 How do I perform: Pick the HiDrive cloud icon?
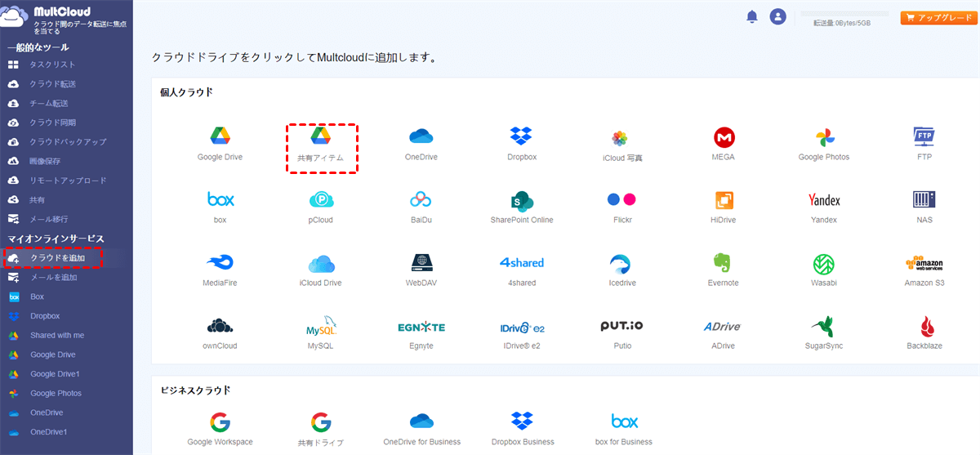pyautogui.click(x=723, y=199)
